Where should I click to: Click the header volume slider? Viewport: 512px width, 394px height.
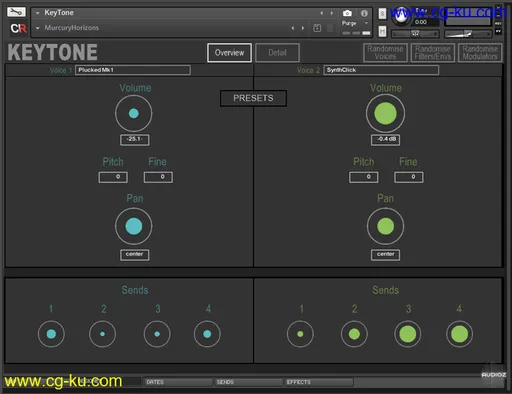click(x=468, y=34)
